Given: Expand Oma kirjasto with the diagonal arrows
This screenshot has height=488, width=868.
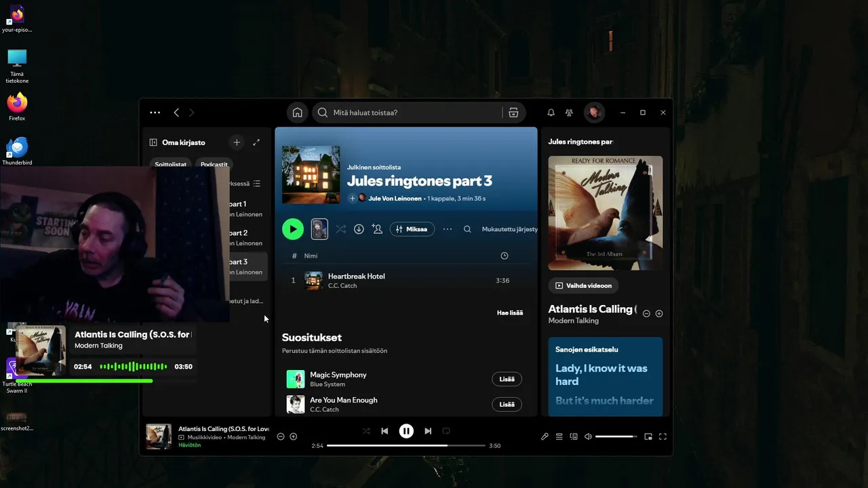Looking at the screenshot, I should pyautogui.click(x=256, y=142).
